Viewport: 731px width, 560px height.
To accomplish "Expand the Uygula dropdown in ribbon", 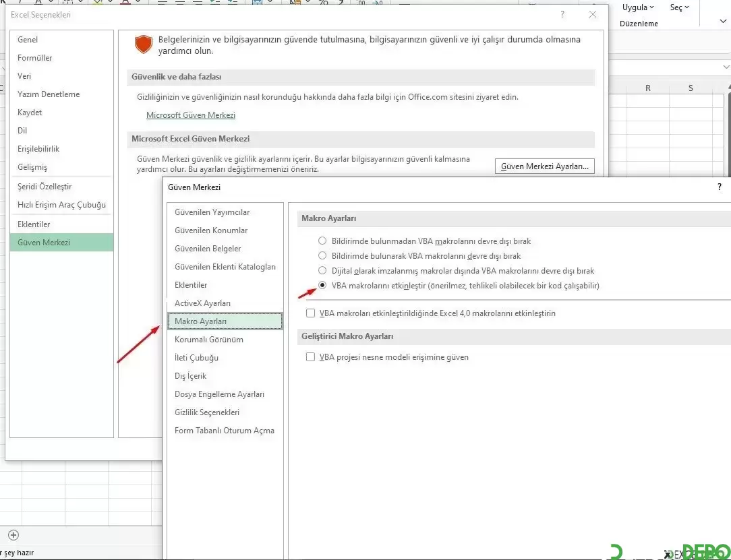I will [638, 7].
